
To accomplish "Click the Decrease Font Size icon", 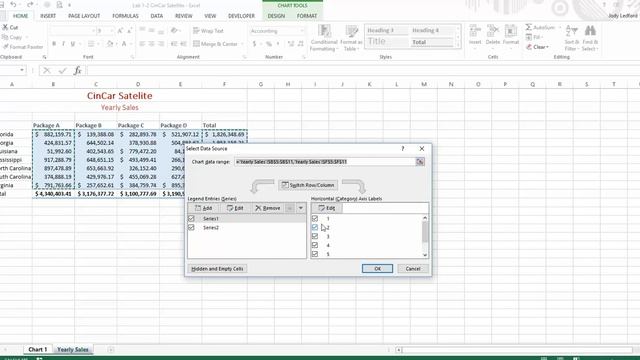I will tap(129, 31).
